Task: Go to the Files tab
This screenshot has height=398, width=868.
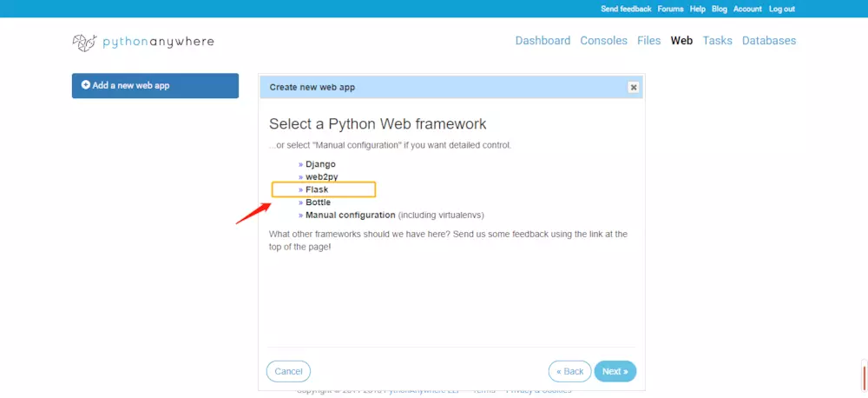Action: coord(648,41)
